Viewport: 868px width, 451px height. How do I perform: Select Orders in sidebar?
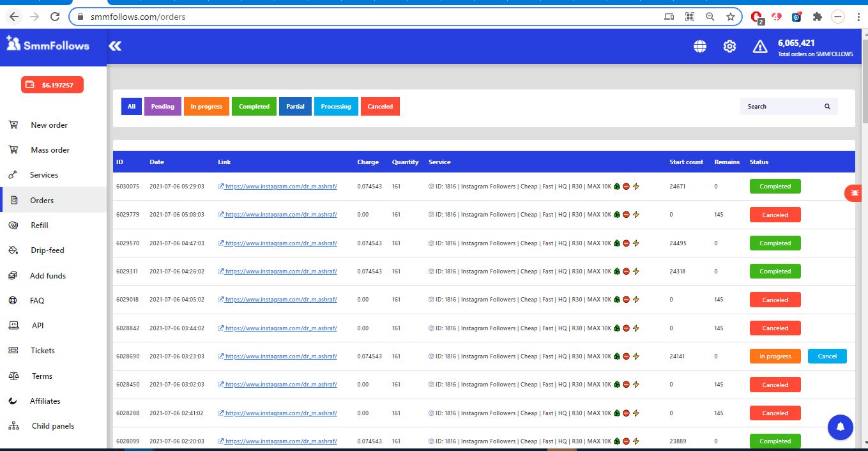(53, 200)
